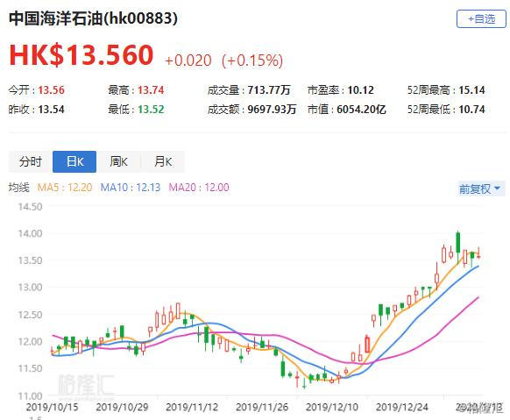Toggle the MA20 purple average line label
The width and height of the screenshot is (510, 420).
[199, 188]
